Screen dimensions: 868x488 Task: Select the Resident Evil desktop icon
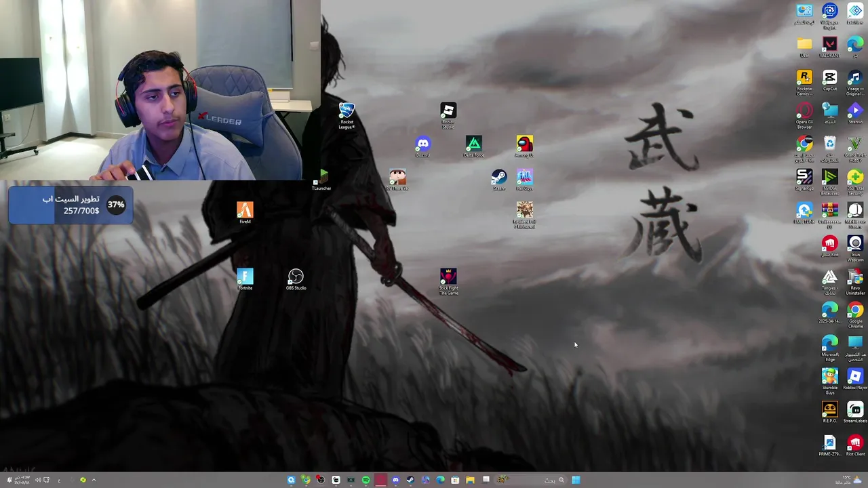[524, 215]
